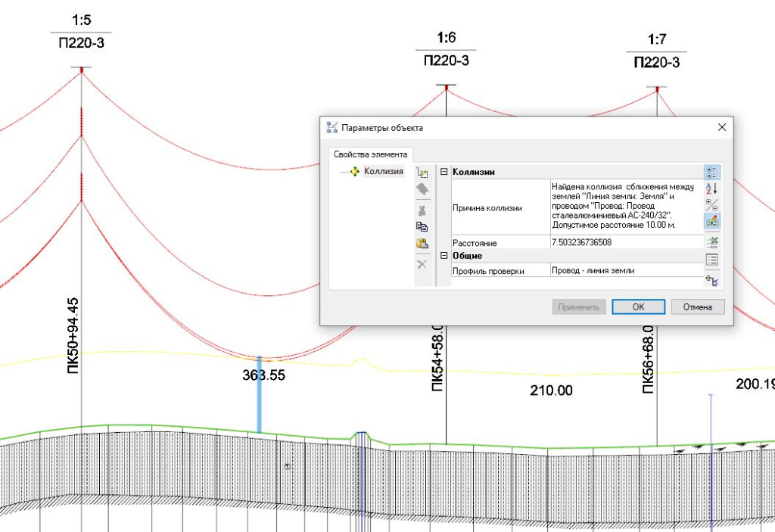Click the checklist filter icon with green marks
This screenshot has width=775, height=532.
(711, 242)
